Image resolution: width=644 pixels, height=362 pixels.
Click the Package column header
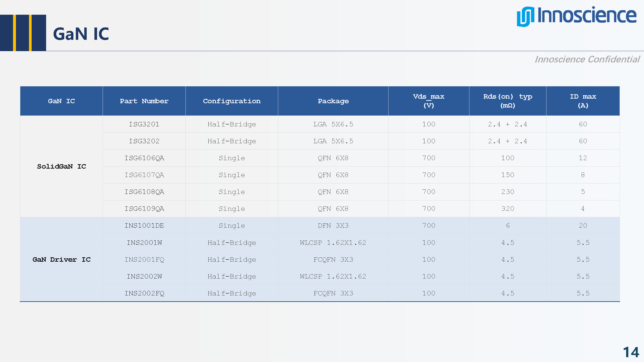(333, 101)
